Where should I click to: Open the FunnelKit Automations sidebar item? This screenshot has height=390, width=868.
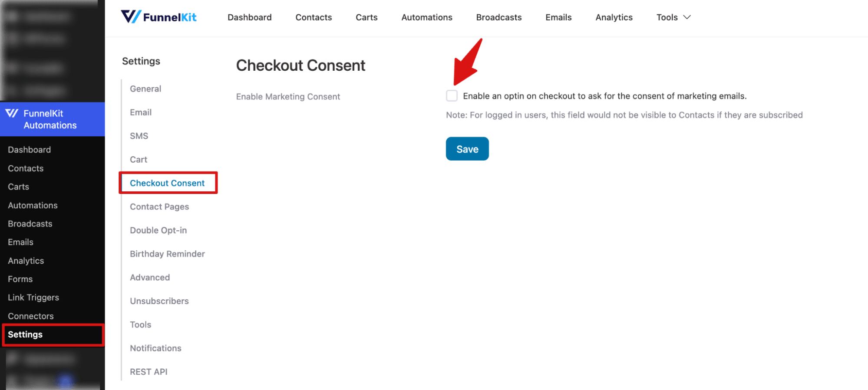coord(50,119)
